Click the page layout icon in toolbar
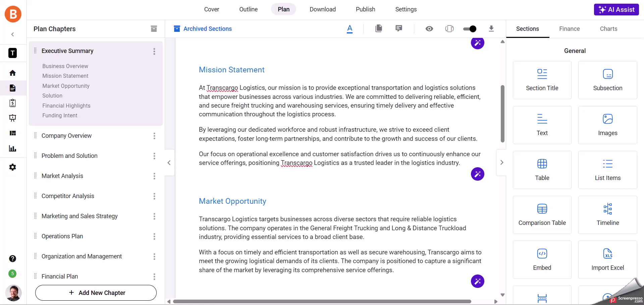Image resolution: width=644 pixels, height=305 pixels. click(x=449, y=29)
